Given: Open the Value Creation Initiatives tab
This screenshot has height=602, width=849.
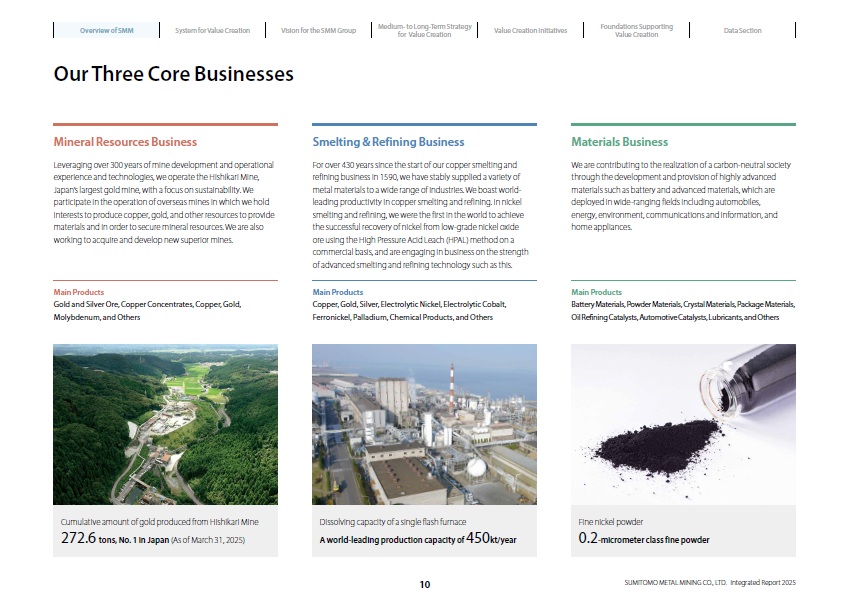Looking at the screenshot, I should tap(530, 31).
